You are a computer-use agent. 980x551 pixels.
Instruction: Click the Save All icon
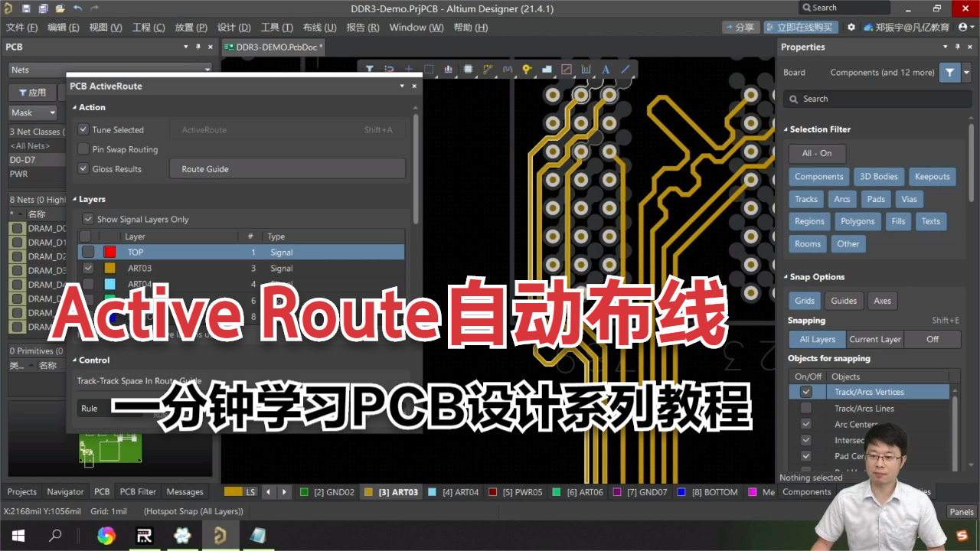pos(43,8)
